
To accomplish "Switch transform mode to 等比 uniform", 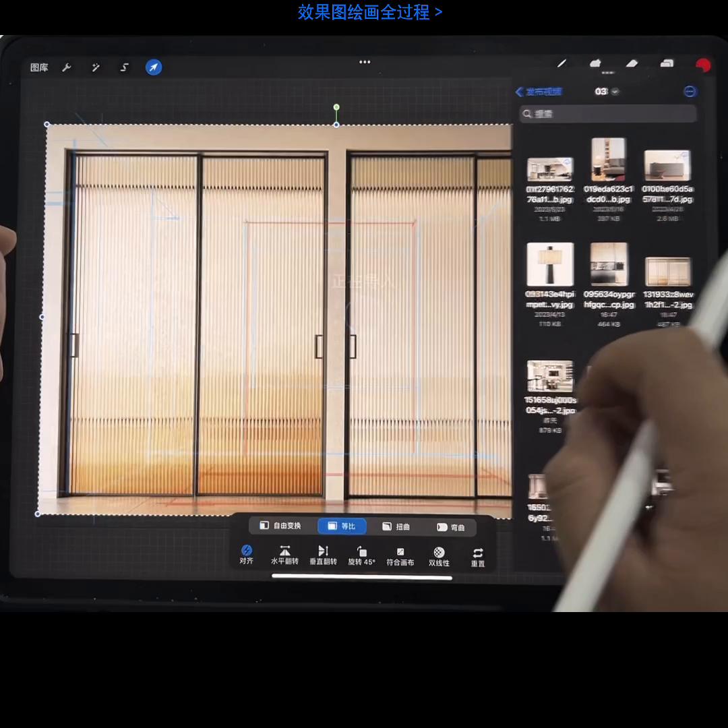I will [x=342, y=526].
